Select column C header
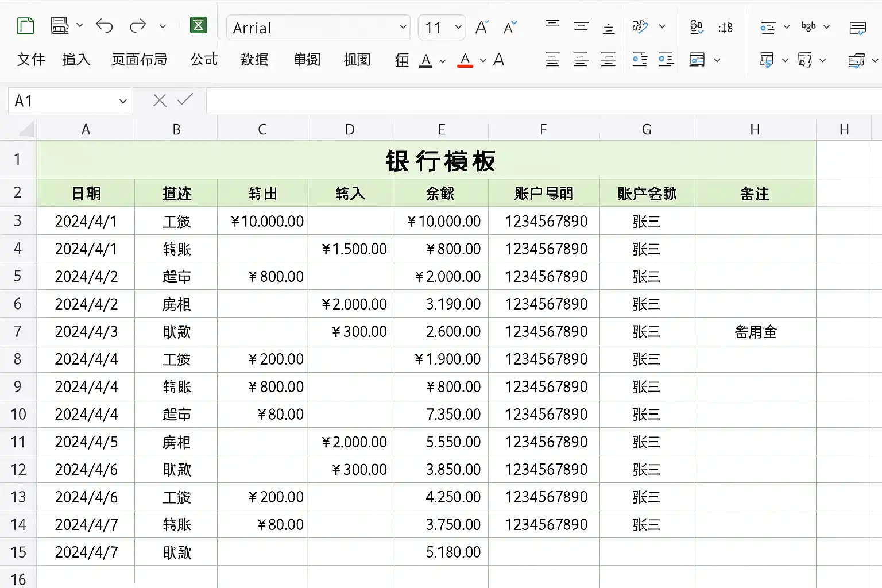This screenshot has width=882, height=588. pos(262,130)
